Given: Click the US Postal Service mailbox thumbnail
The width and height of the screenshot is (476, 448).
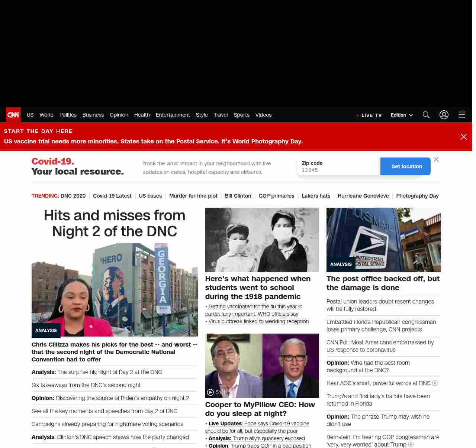Looking at the screenshot, I should point(383,240).
